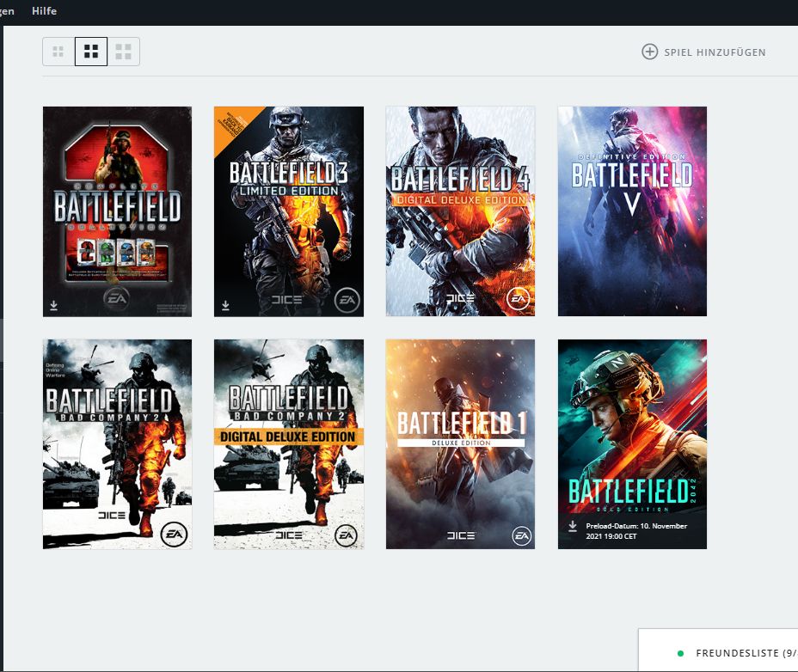
Task: Click download arrow on Battlefield 2042 tile
Action: tap(573, 526)
